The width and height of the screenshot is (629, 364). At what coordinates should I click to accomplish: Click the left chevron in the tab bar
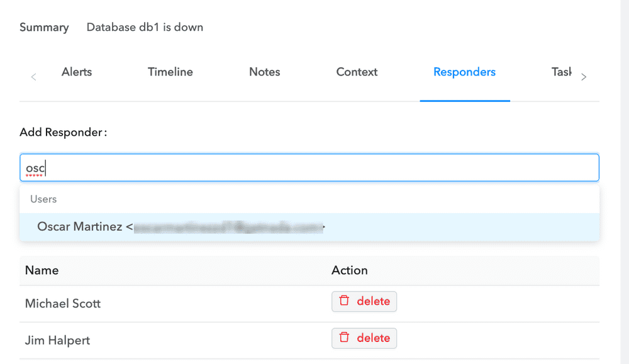33,76
